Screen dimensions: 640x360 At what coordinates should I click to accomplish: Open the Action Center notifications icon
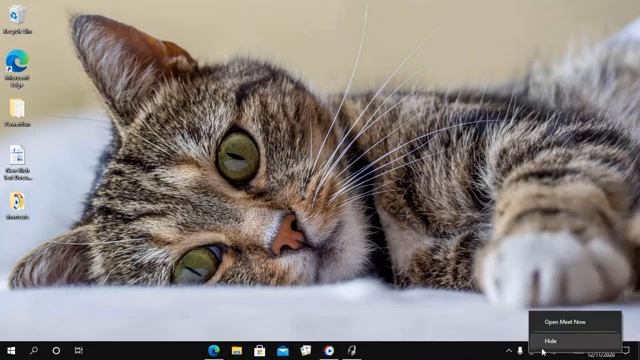click(626, 351)
